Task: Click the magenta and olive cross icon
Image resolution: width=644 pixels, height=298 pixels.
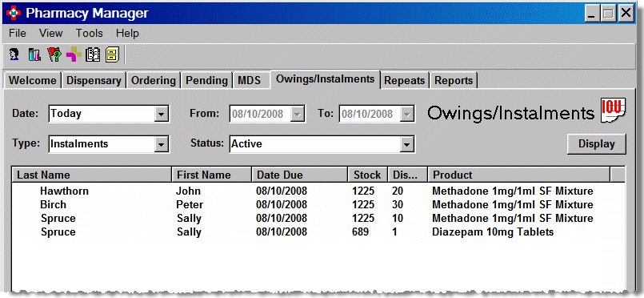Action: point(74,54)
